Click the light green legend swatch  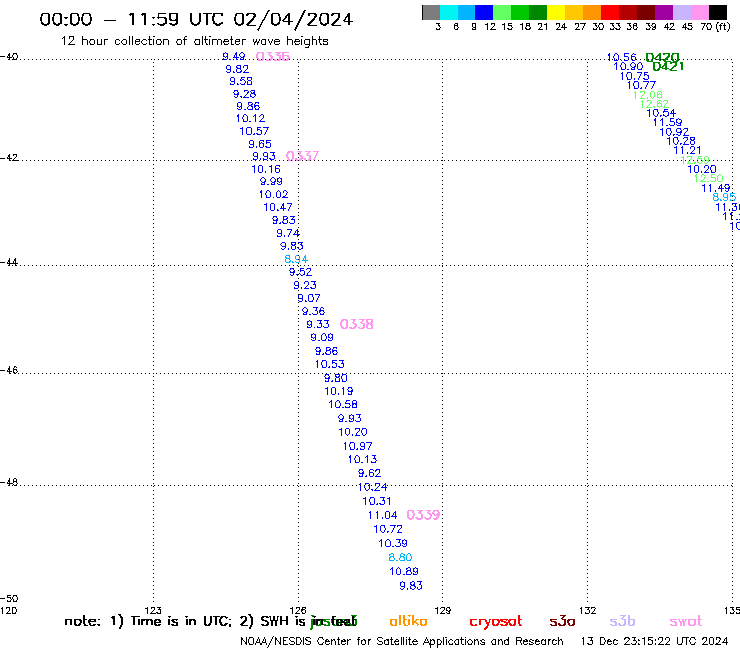pyautogui.click(x=502, y=12)
